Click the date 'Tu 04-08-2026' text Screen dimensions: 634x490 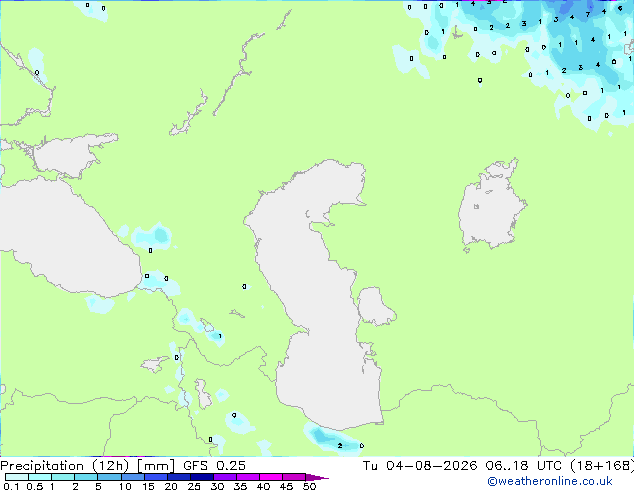pyautogui.click(x=420, y=466)
